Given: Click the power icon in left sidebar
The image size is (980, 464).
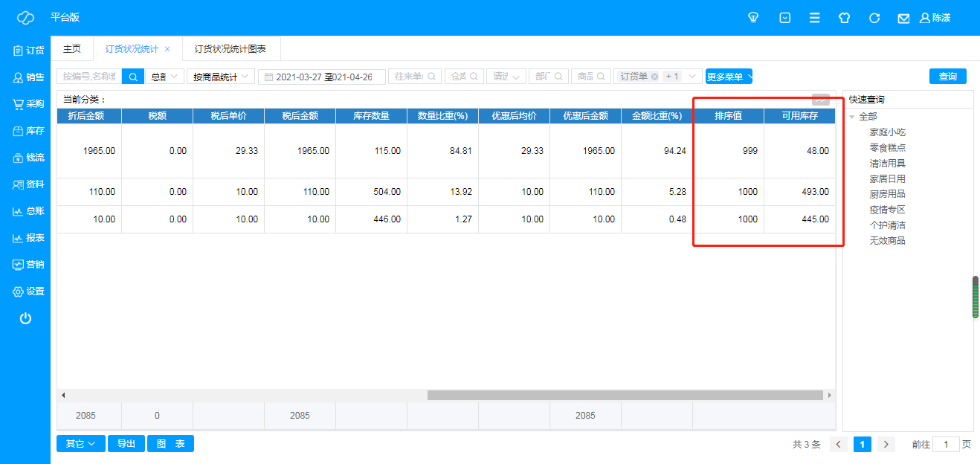Looking at the screenshot, I should point(25,318).
